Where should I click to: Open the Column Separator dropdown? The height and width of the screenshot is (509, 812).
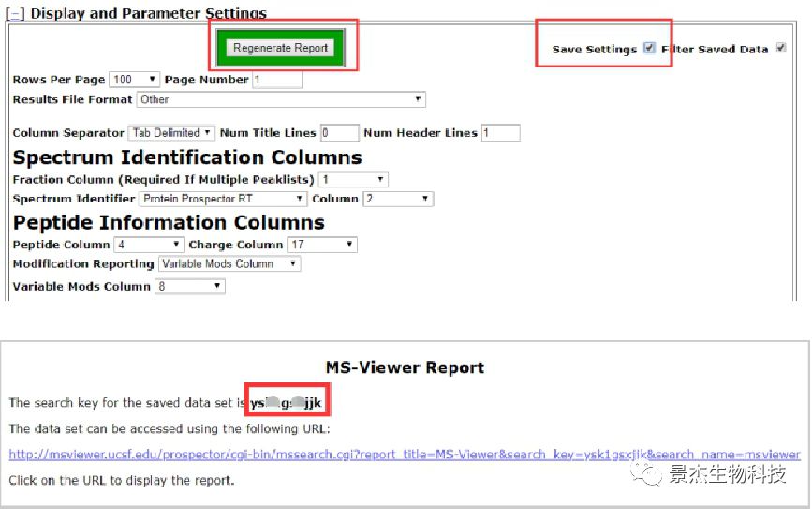click(x=171, y=133)
